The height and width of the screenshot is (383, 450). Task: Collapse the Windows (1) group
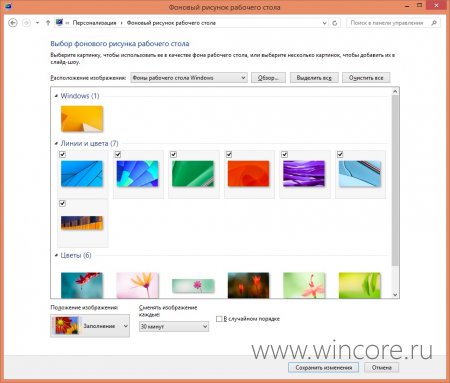[x=56, y=96]
